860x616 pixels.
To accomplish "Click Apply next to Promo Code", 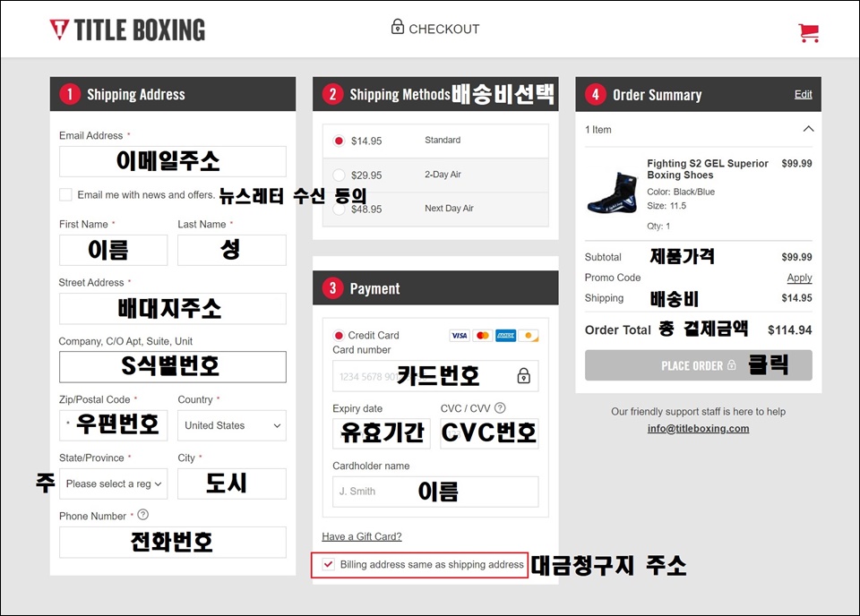I will point(799,278).
